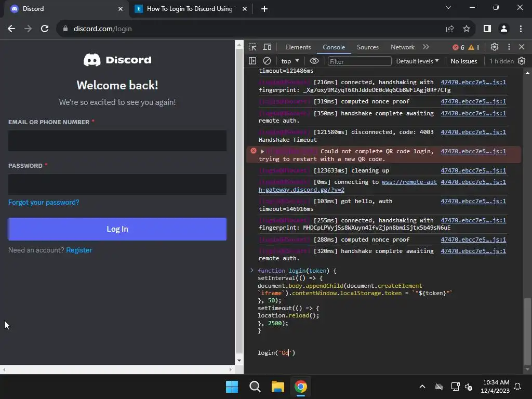
Task: Close the How To Login tab
Action: [x=245, y=9]
